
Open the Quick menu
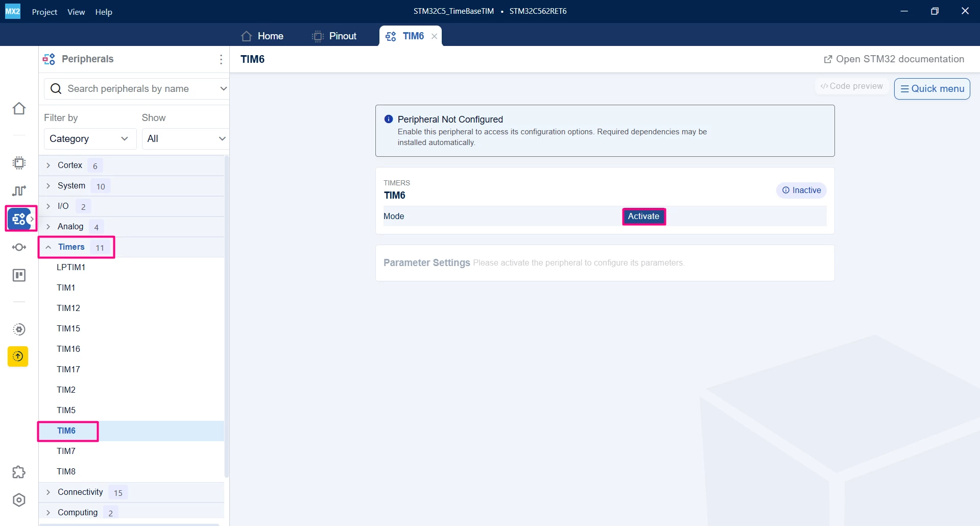click(x=932, y=89)
